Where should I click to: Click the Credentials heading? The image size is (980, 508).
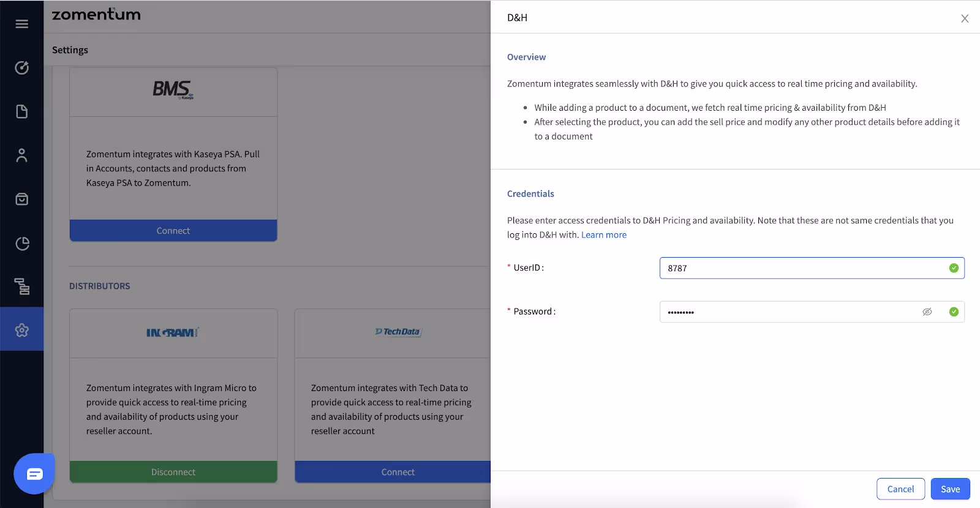point(530,193)
